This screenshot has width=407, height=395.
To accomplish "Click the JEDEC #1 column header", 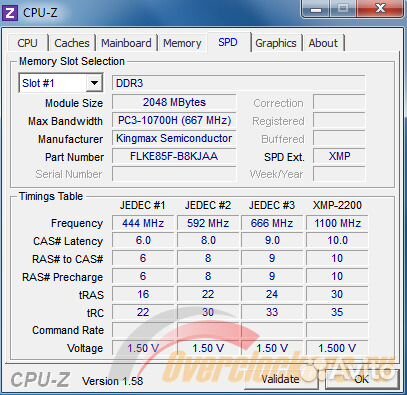I will pyautogui.click(x=143, y=205).
